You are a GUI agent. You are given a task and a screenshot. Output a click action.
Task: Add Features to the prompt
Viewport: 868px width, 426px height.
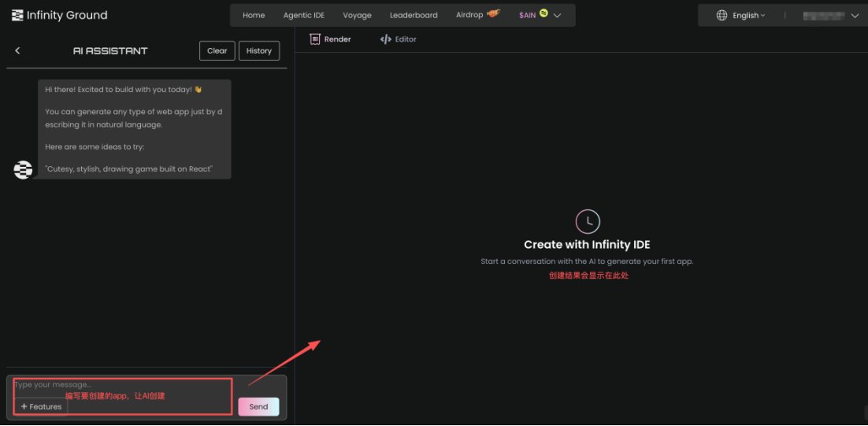41,406
